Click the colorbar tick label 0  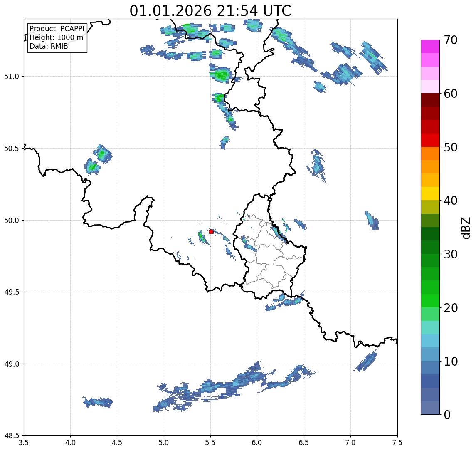447,414
